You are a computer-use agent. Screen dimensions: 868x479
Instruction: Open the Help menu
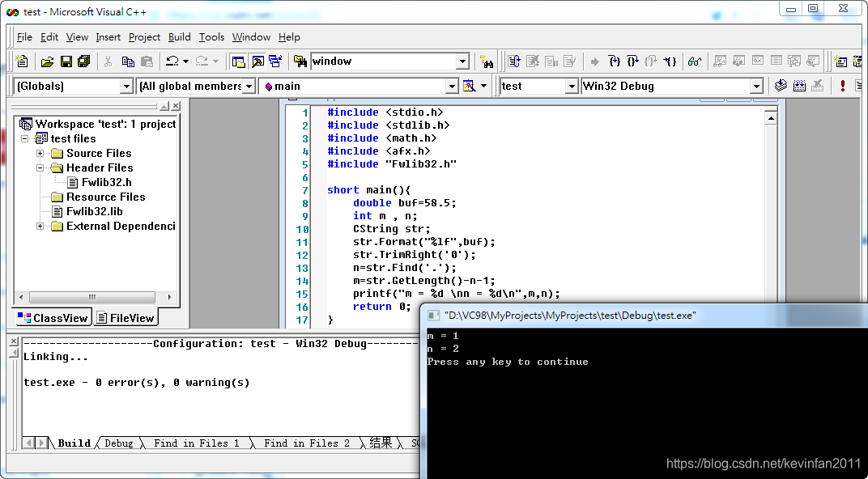click(289, 37)
